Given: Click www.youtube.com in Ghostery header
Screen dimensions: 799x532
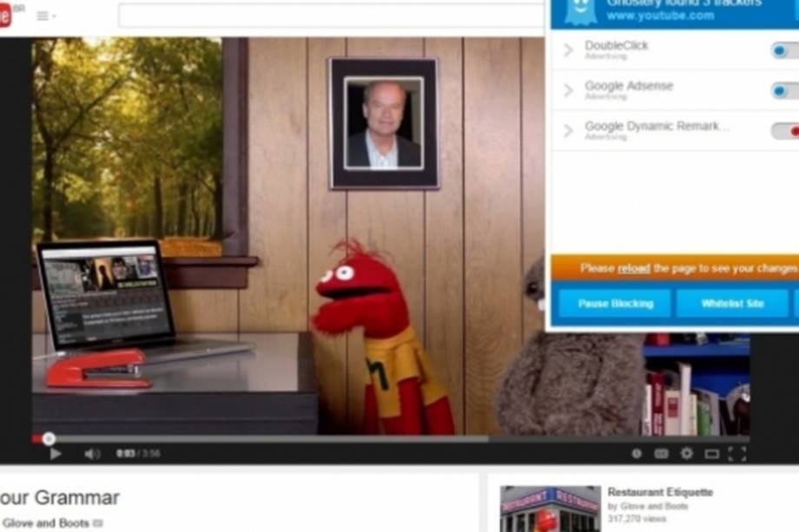Looking at the screenshot, I should click(x=660, y=16).
